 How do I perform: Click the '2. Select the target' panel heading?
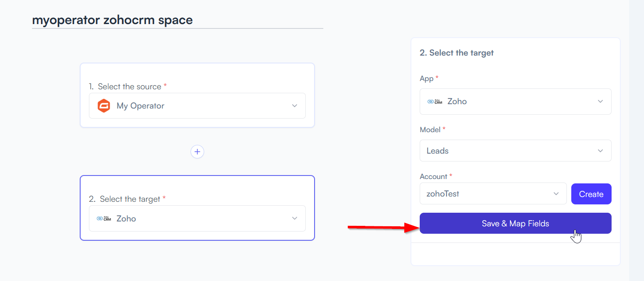tap(456, 53)
